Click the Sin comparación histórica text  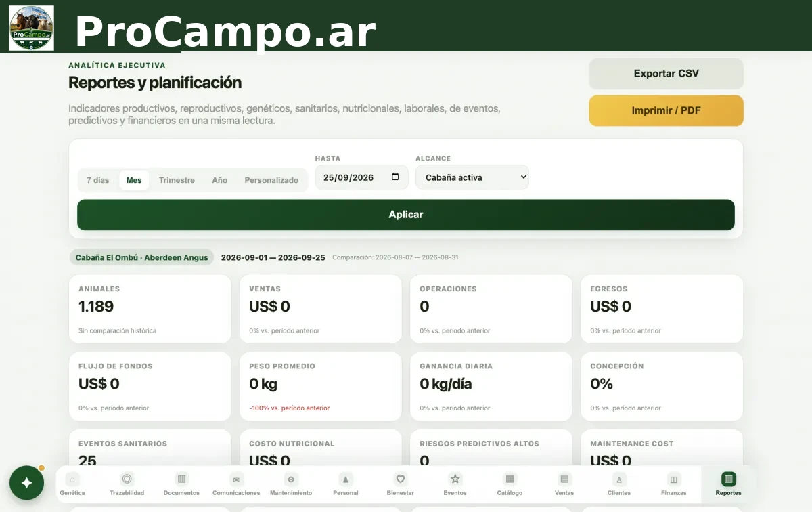[117, 331]
